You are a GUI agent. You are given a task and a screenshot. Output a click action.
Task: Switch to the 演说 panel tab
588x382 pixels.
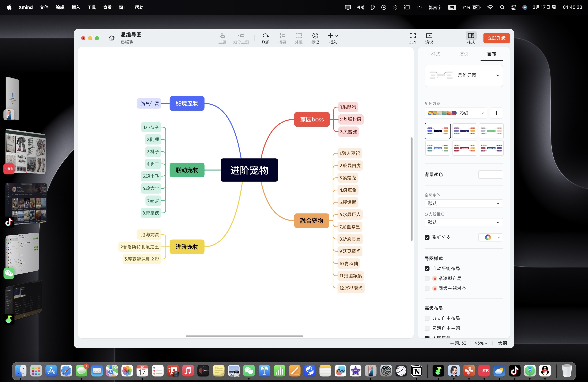464,54
